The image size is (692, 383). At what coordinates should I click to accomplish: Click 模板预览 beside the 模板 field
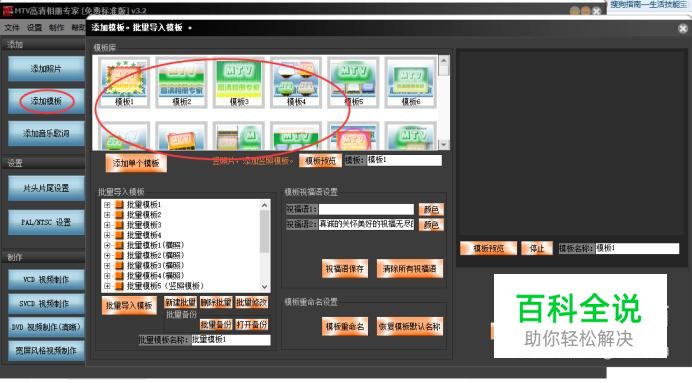coord(320,161)
